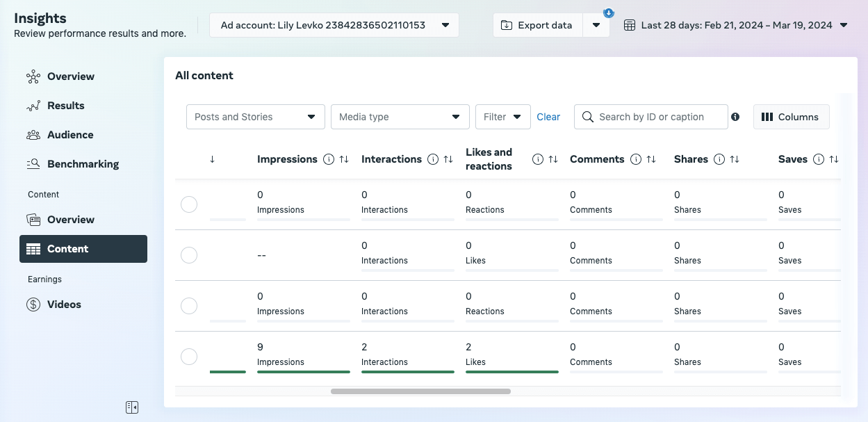Select the third row radio button
This screenshot has width=868, height=422.
tap(189, 306)
